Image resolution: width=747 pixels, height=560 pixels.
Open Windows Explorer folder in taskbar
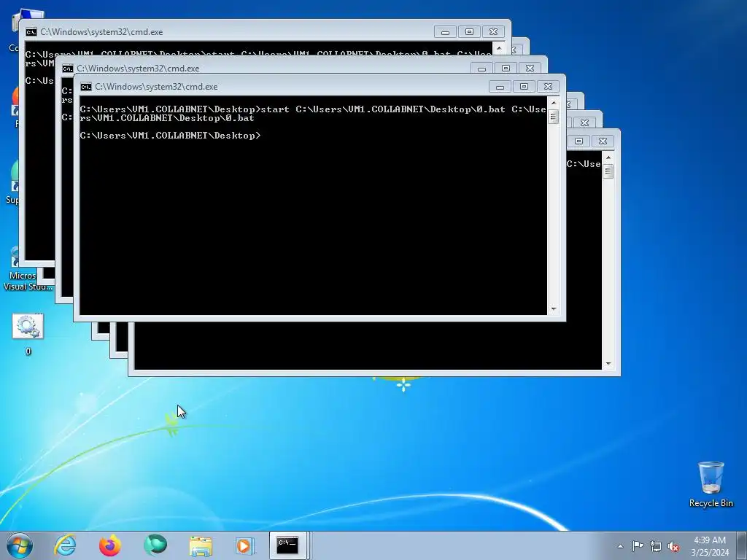click(201, 545)
